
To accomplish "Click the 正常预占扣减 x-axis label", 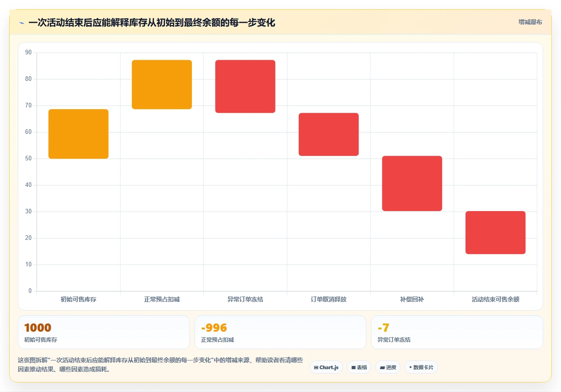I will tap(162, 300).
